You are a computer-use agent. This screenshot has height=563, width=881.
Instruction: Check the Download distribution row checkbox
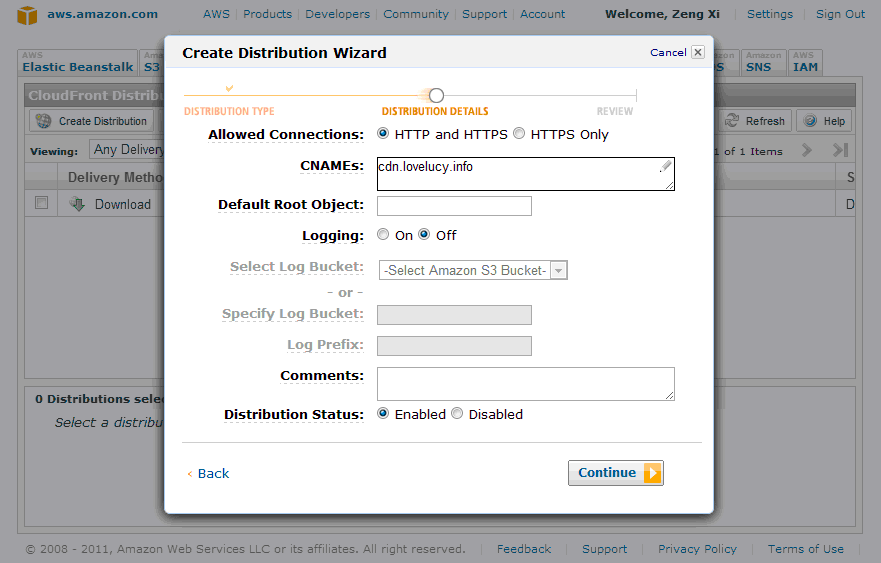click(41, 202)
